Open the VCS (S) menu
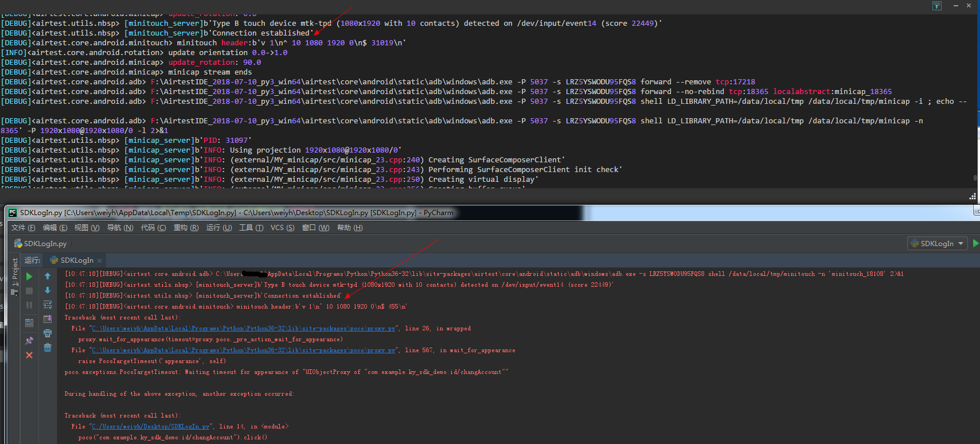Screen dimensions: 980x444 tap(283, 228)
